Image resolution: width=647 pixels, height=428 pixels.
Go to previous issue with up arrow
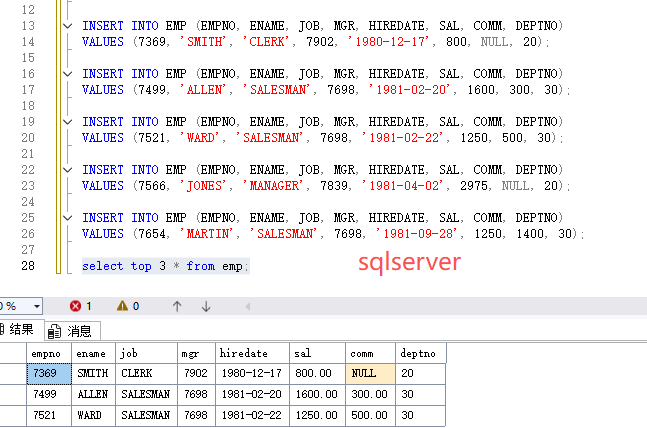[x=177, y=306]
